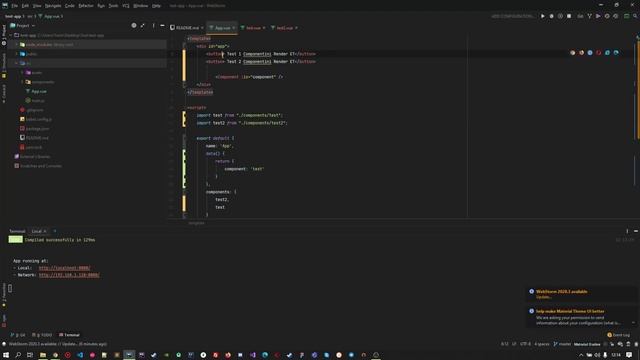Image resolution: width=640 pixels, height=360 pixels.
Task: Open in Firefox browser icon in editor
Action: click(x=581, y=53)
